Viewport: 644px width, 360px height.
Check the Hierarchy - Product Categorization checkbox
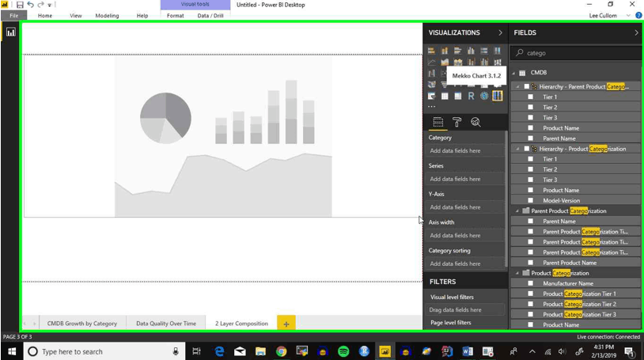coord(527,149)
